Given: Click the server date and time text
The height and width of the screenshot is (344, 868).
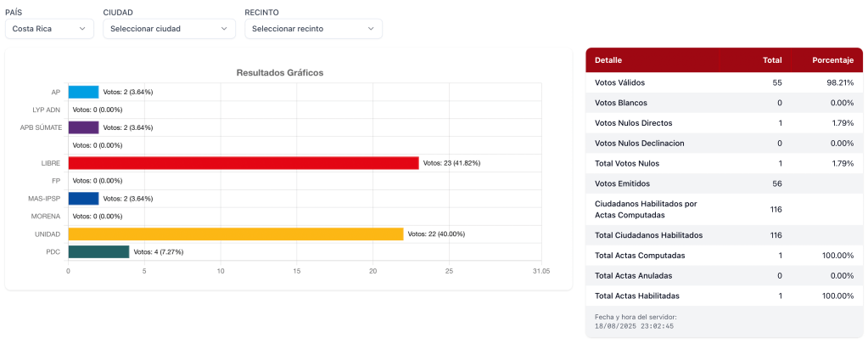Looking at the screenshot, I should [x=635, y=321].
